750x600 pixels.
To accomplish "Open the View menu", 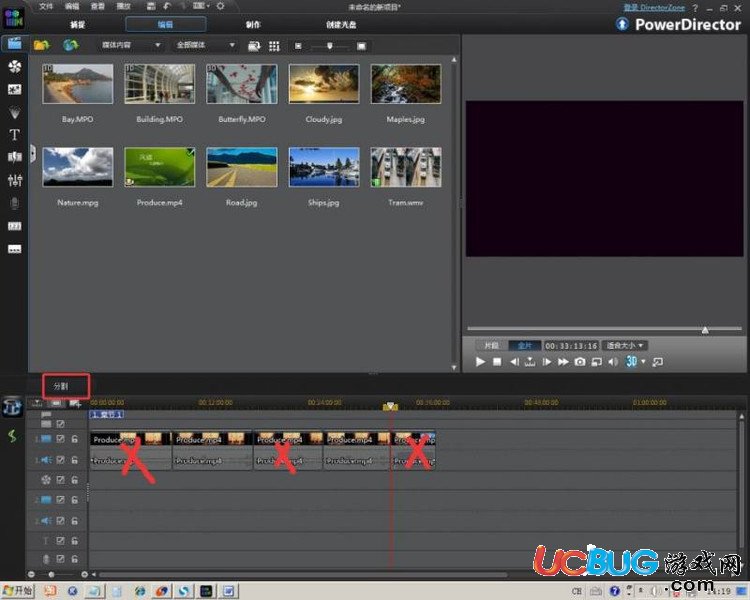I will tap(98, 6).
